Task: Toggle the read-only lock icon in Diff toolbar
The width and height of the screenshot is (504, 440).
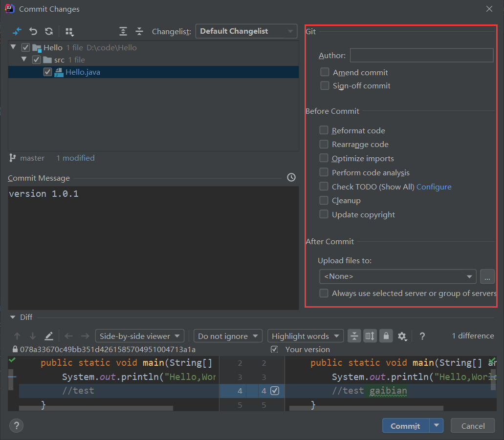Action: tap(386, 336)
